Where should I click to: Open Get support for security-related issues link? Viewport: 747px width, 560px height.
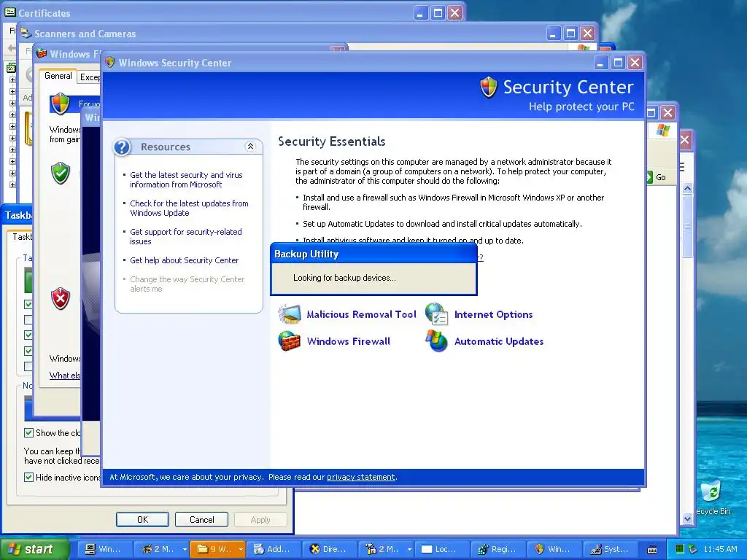click(x=186, y=237)
